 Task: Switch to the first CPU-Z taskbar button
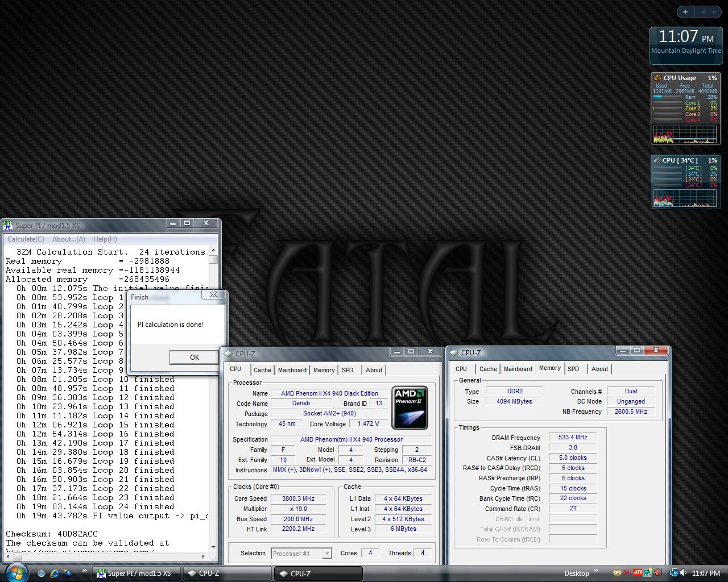tap(227, 573)
